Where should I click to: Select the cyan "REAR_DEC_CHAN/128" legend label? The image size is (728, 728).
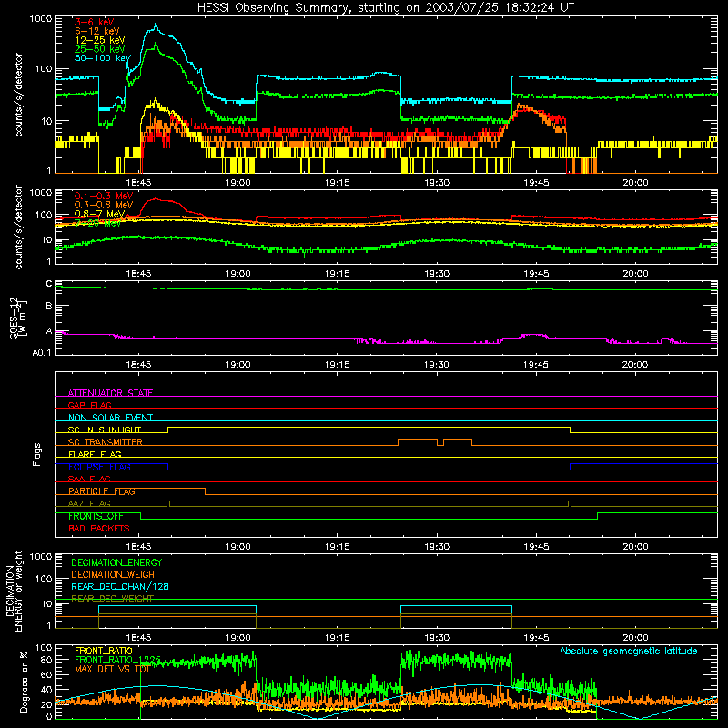[120, 586]
